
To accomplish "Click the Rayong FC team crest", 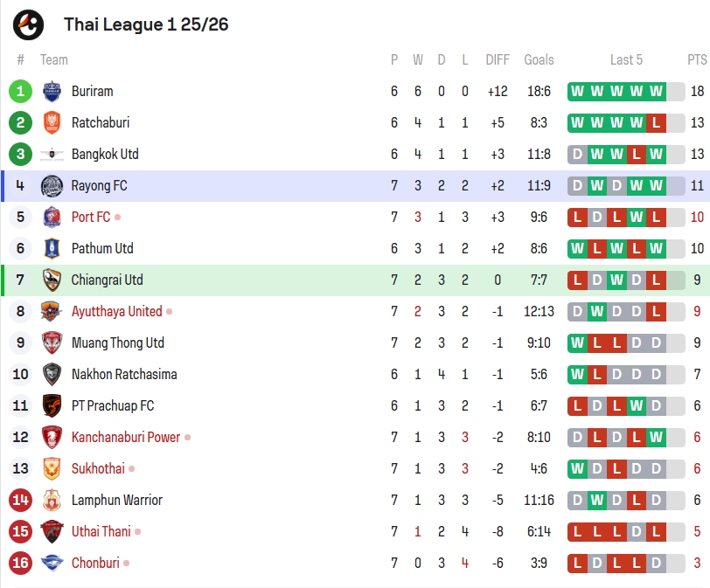I will click(52, 185).
